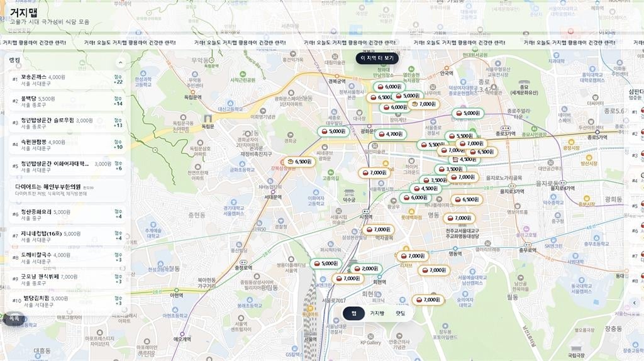Expand the right panel with the chevron arrow

634,303
